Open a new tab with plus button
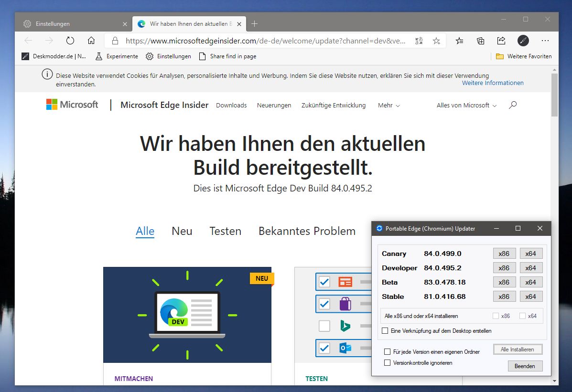Screen dimensions: 572x392 point(255,24)
